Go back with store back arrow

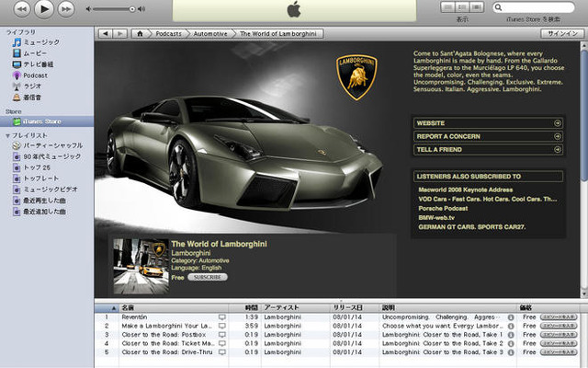click(x=106, y=34)
